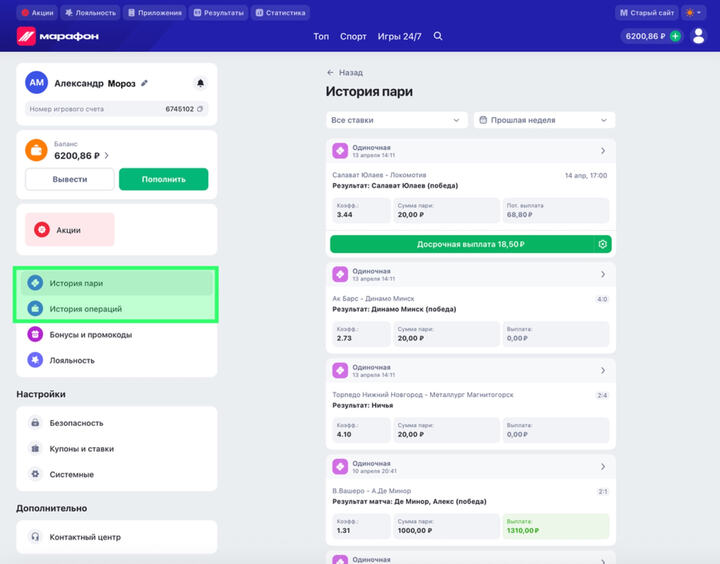Click the header balance 6200,86 ₽
This screenshot has width=720, height=564.
(645, 36)
